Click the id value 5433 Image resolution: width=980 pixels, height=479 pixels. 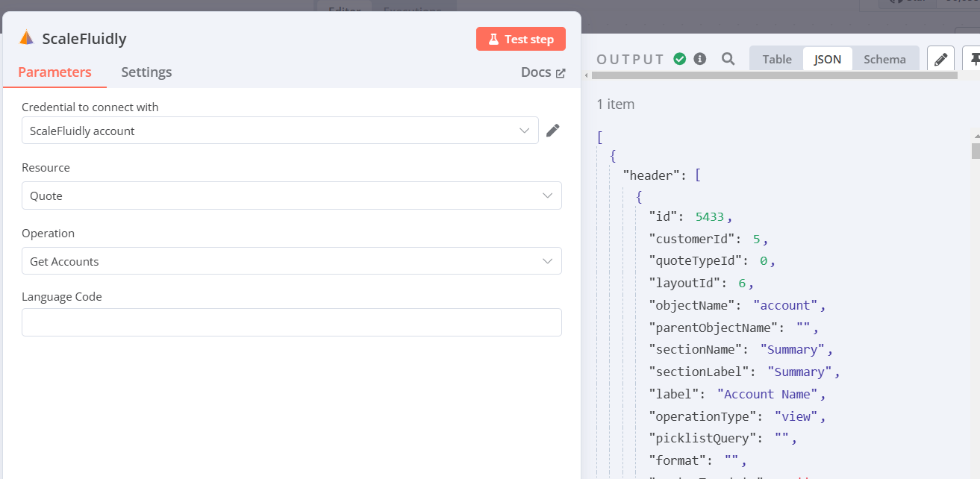click(x=710, y=217)
